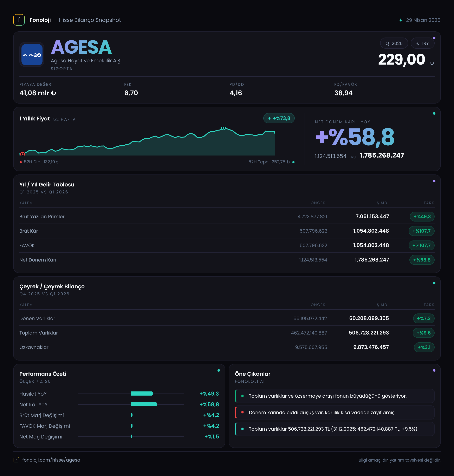The width and height of the screenshot is (454, 476).
Task: Click the Net Kâr YoY performance bar
Action: 144,404
